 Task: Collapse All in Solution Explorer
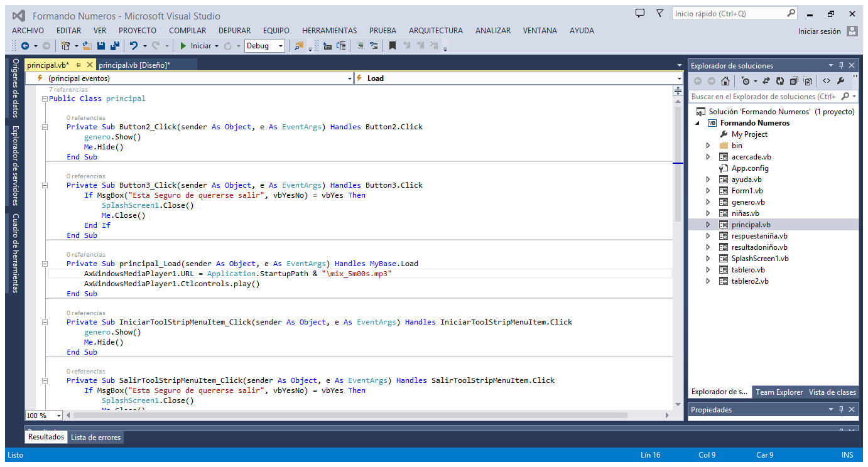point(794,81)
